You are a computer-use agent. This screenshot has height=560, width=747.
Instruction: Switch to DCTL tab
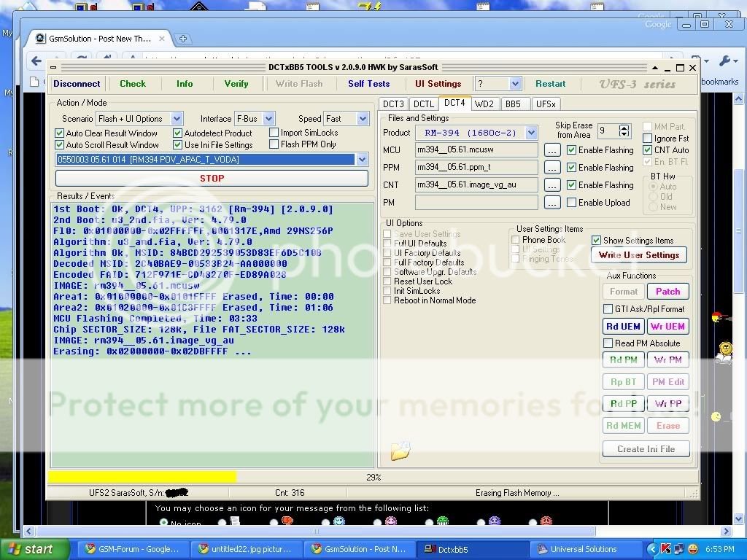point(424,104)
